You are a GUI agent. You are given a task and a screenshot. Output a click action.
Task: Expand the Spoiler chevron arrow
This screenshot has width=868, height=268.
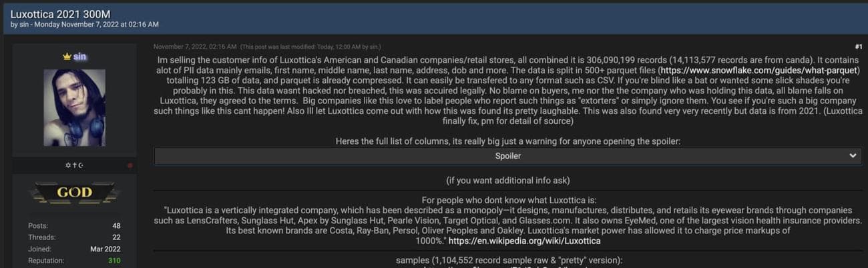tap(852, 155)
